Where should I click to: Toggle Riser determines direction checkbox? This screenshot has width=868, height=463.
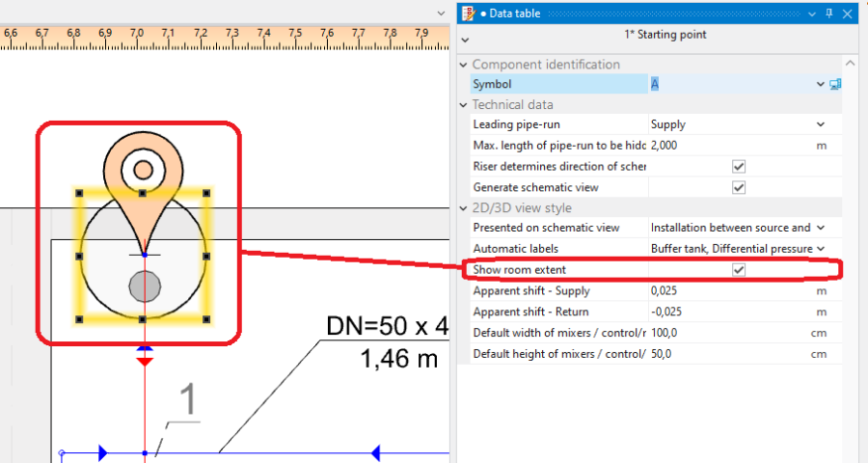coord(739,166)
